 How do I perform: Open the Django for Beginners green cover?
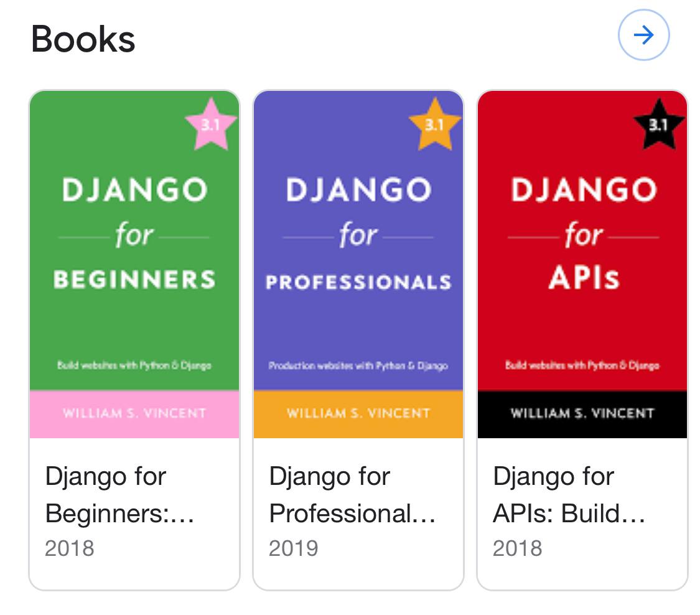click(x=134, y=265)
